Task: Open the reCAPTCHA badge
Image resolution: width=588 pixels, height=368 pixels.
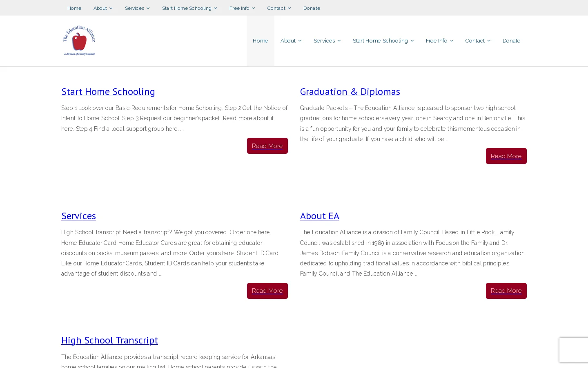Action: coord(574,350)
